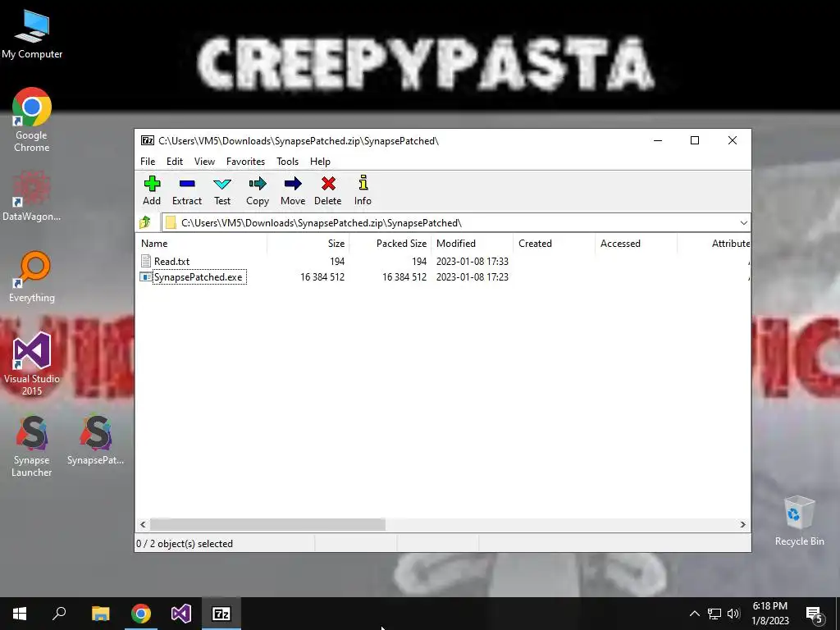Click the taskbar clock showing 6:18 PM
The height and width of the screenshot is (630, 840).
click(769, 614)
